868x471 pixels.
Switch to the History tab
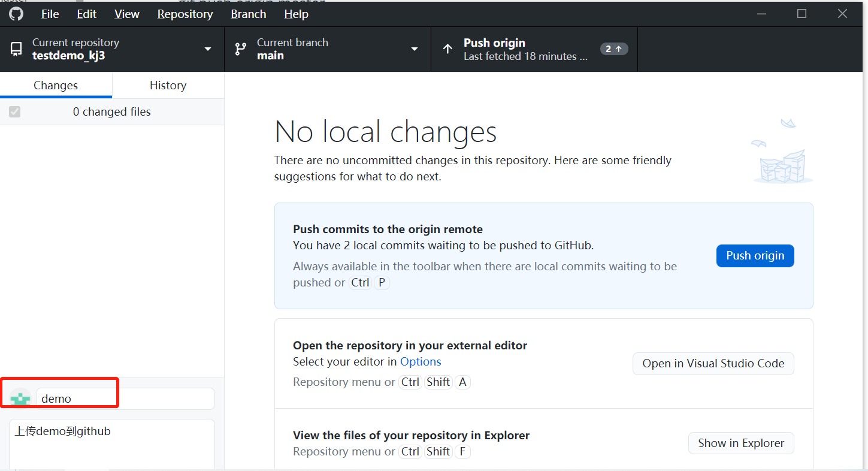click(168, 85)
